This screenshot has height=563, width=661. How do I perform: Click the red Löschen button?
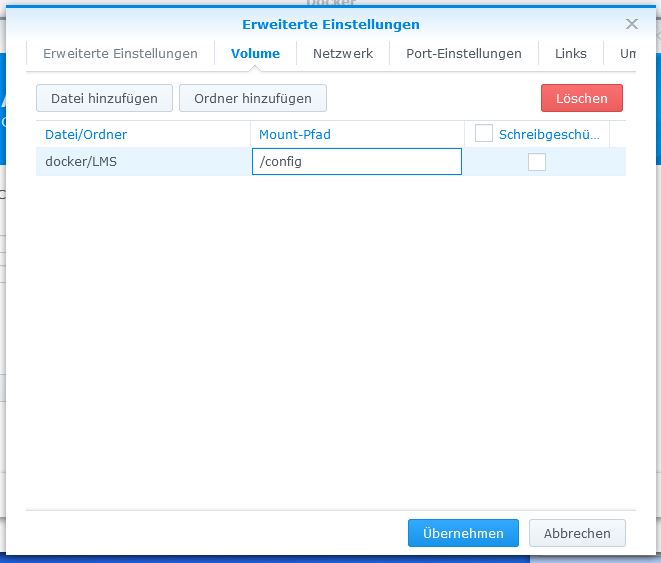[581, 98]
